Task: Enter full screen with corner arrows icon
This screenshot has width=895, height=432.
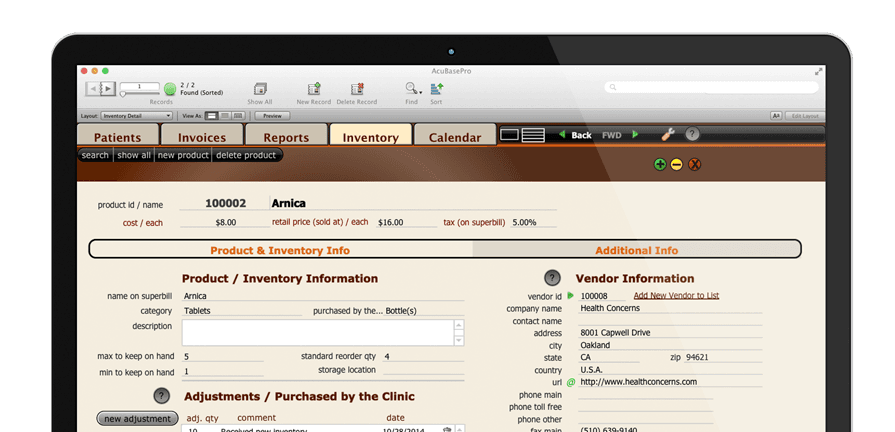Action: [819, 71]
